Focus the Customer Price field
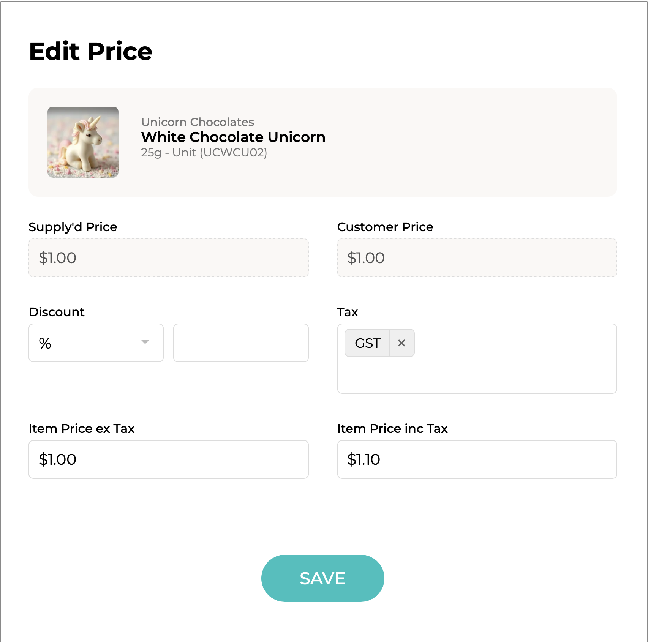Viewport: 648px width, 644px height. 477,258
